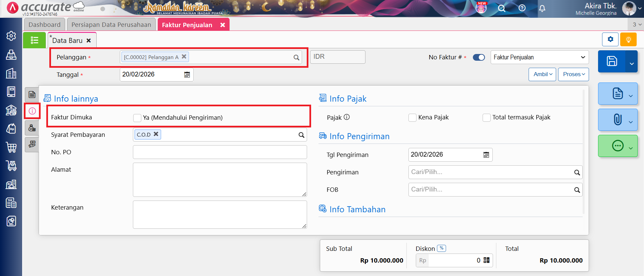Open the settings gear in left sidebar
Screen dimensions: 644x276
pos(11,36)
